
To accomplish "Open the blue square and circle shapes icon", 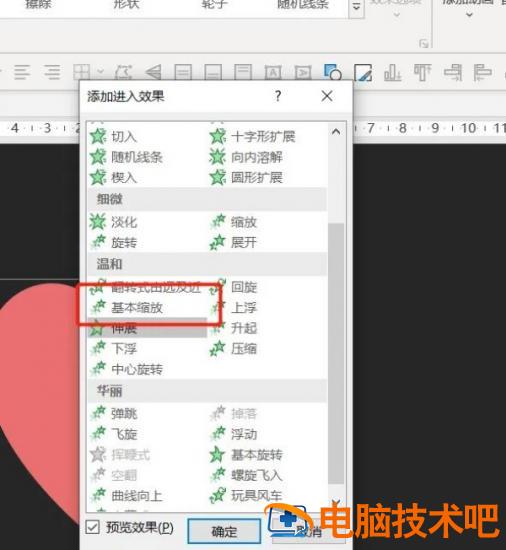I will [333, 72].
